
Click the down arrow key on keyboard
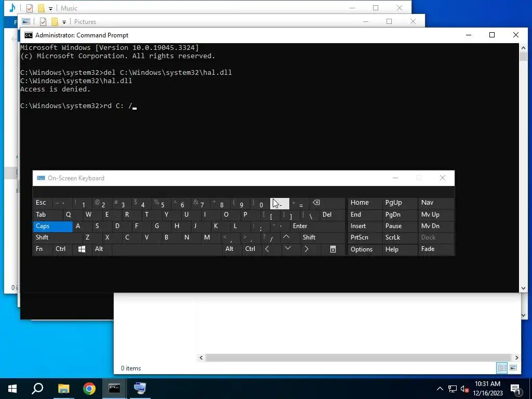click(288, 249)
